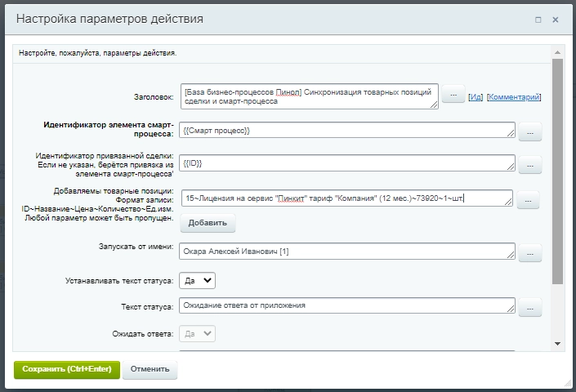576x392 pixels.
Task: Focus the {{Смарт процесс}} input field
Action: pos(347,131)
